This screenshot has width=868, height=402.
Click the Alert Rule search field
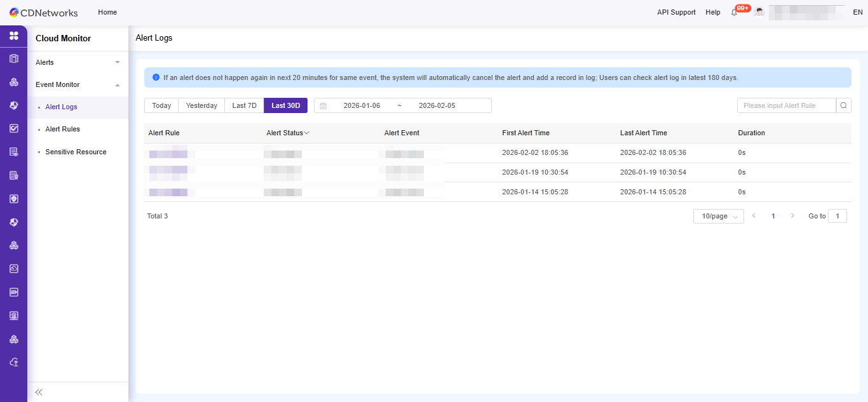(786, 105)
